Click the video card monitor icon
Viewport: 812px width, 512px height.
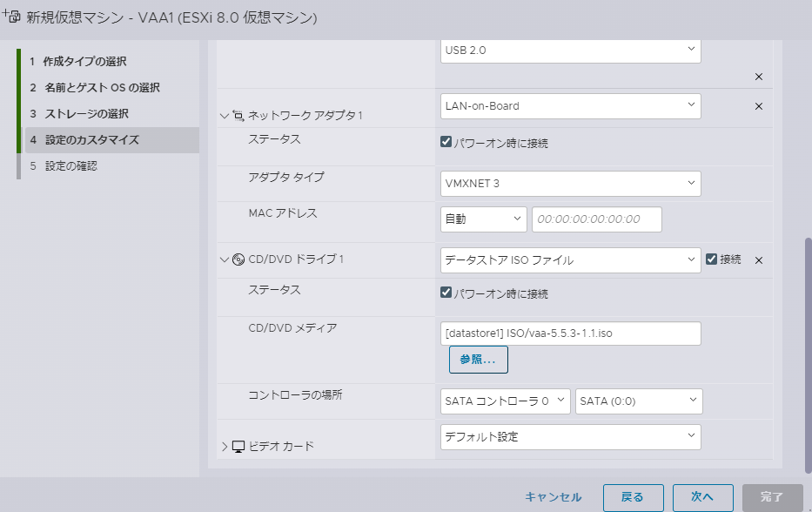coord(238,447)
